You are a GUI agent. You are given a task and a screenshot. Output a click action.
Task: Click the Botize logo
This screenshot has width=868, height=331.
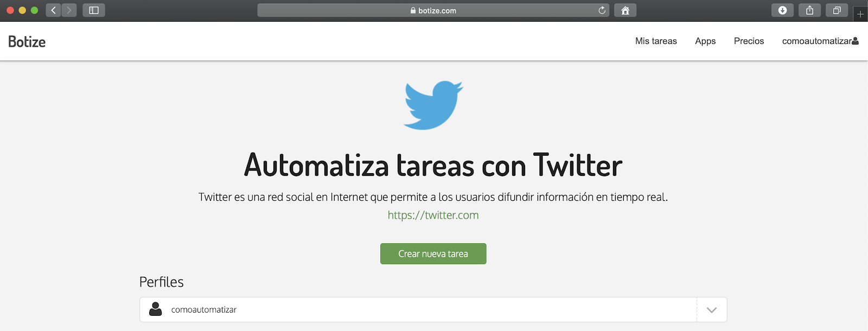tap(27, 42)
